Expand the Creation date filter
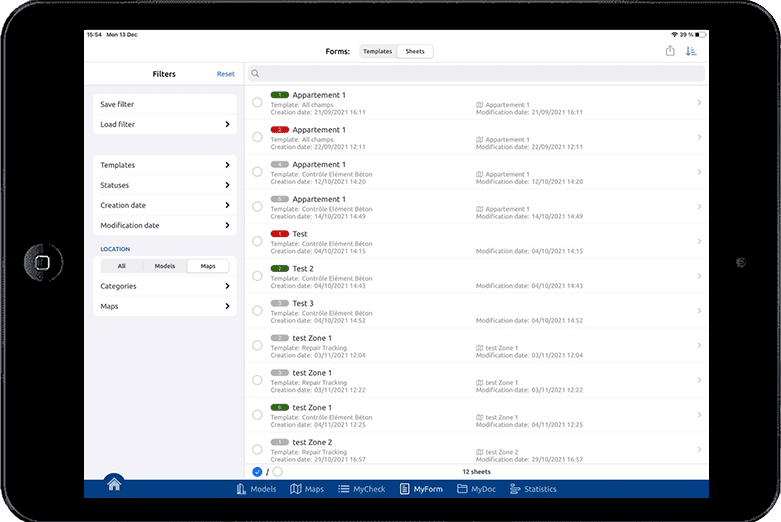The width and height of the screenshot is (781, 522). point(165,205)
